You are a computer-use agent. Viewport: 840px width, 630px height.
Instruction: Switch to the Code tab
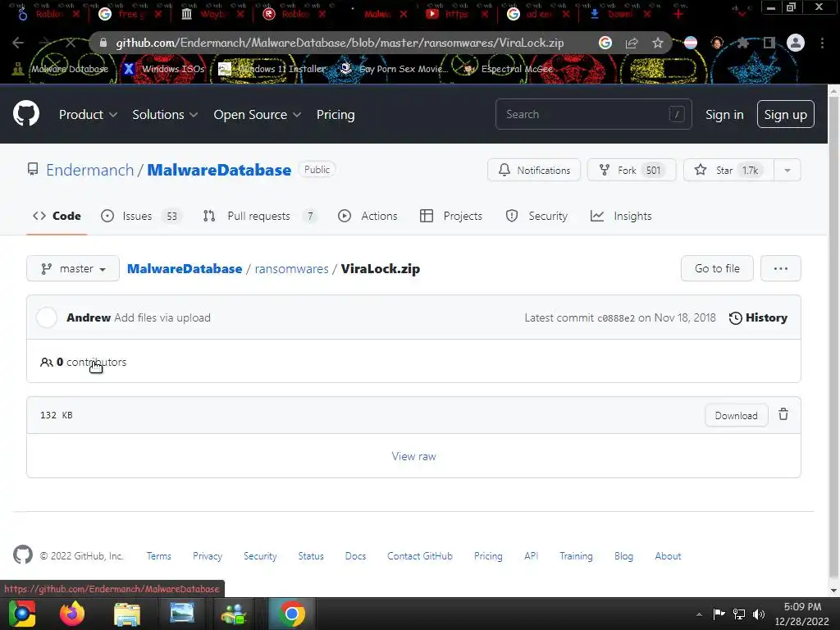tap(57, 216)
